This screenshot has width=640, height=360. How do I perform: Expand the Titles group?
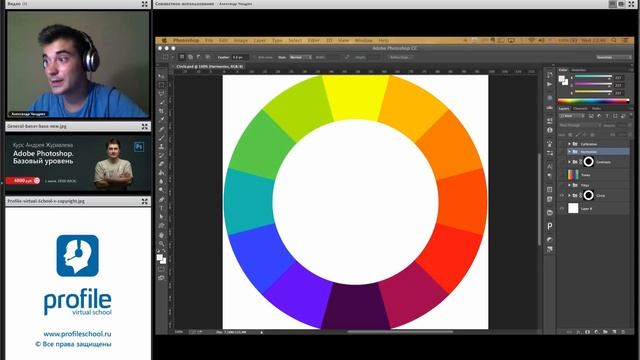(569, 185)
